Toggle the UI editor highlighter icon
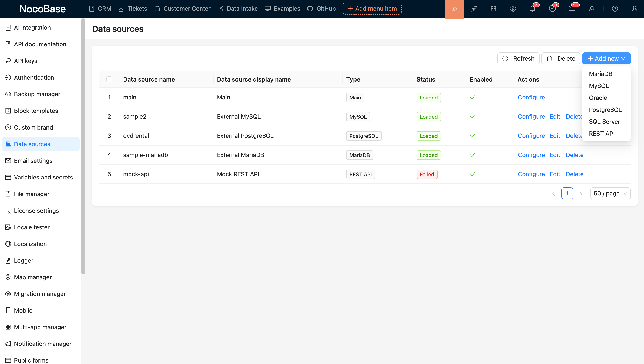The image size is (644, 364). pyautogui.click(x=454, y=9)
